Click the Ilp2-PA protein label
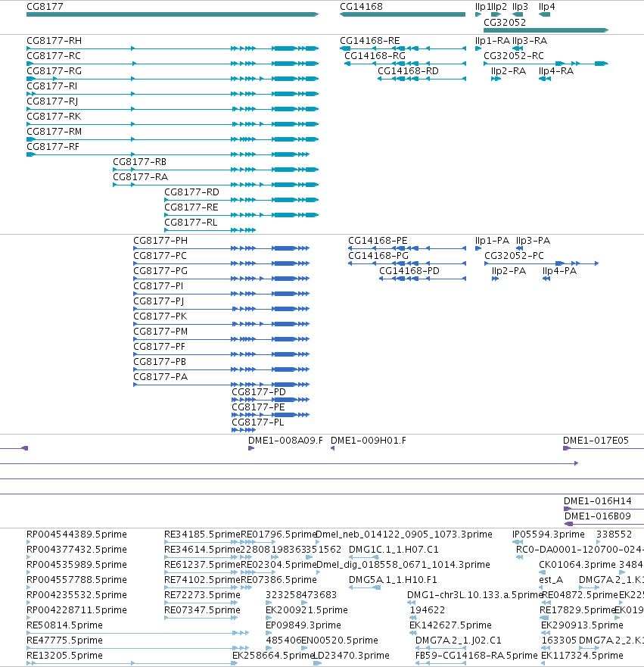644x667 pixels. [x=509, y=271]
